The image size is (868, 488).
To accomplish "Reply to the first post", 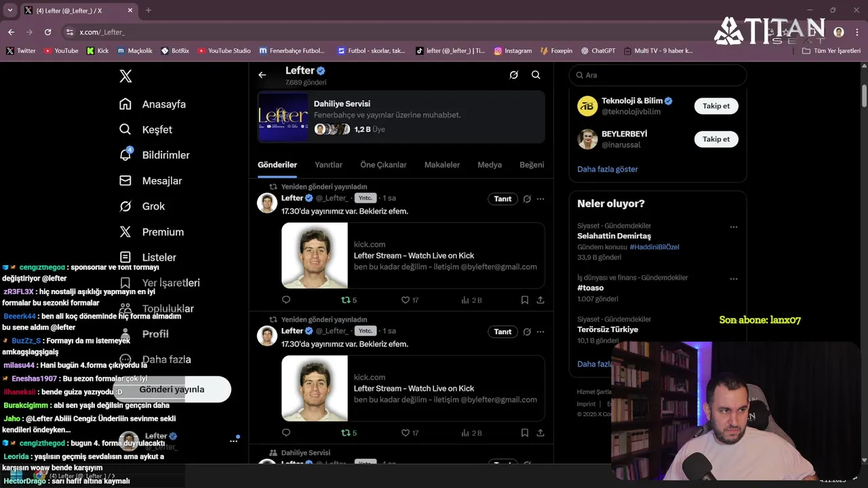I will pos(286,300).
